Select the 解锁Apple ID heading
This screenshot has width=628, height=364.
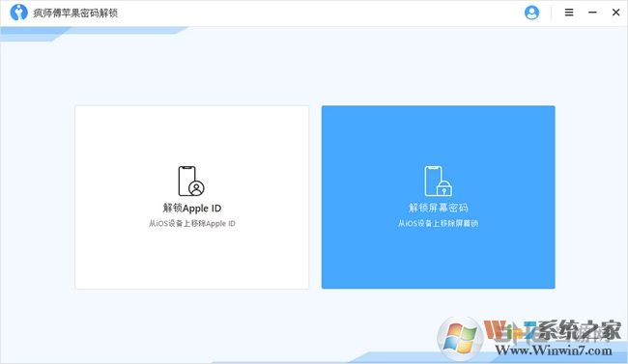(192, 208)
